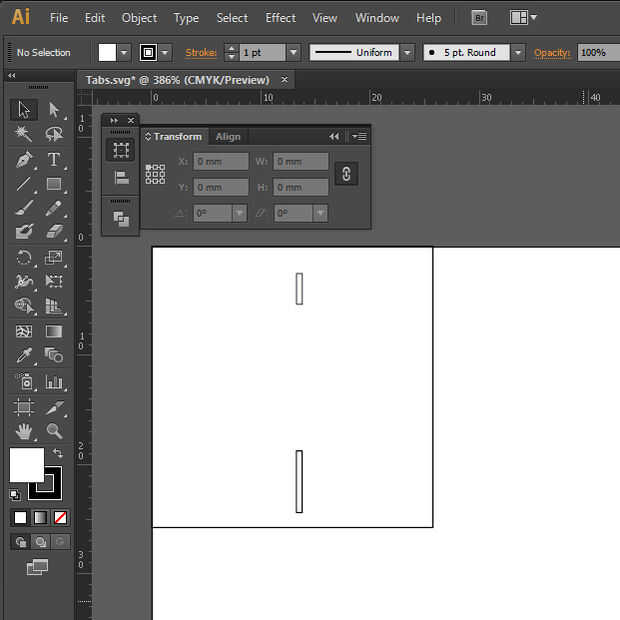Screen dimensions: 620x620
Task: Click the Opacity link
Action: (x=552, y=52)
